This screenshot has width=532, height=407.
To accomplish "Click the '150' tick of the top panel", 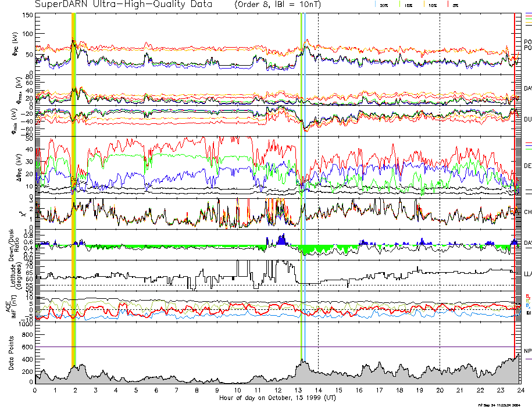I will click(28, 15).
